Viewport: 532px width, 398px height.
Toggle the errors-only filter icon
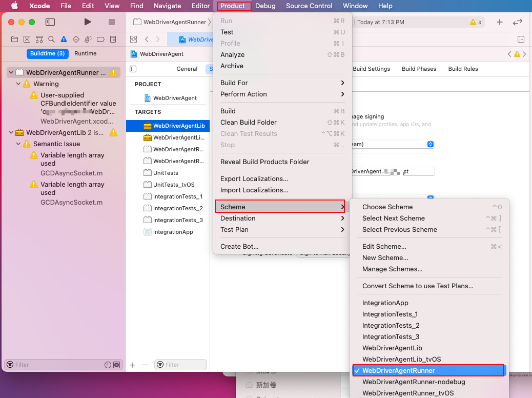click(116, 365)
